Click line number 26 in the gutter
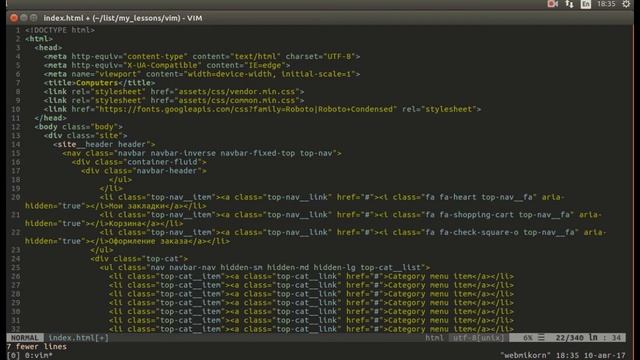Screen dimensions: 640x360 pyautogui.click(x=16, y=277)
